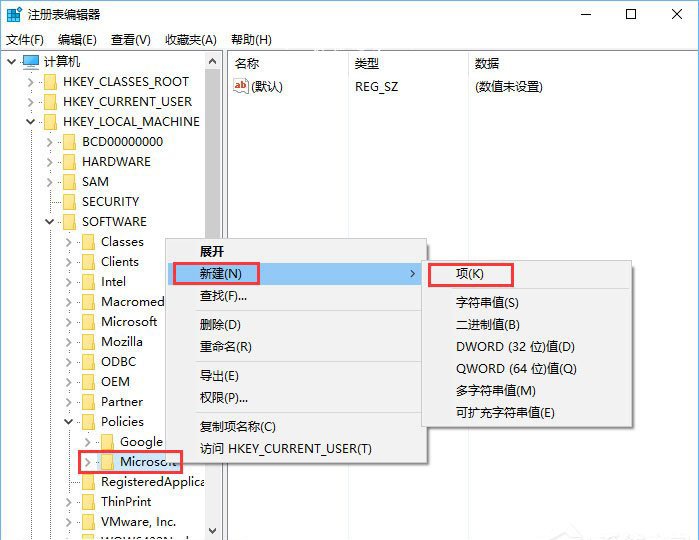The image size is (699, 540).
Task: Select 字符串值(S) in the submenu
Action: [x=527, y=303]
